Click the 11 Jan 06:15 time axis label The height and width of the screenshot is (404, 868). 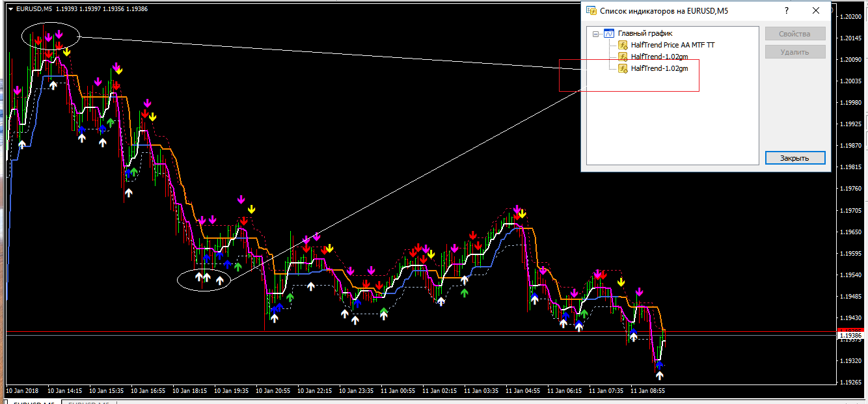click(564, 392)
